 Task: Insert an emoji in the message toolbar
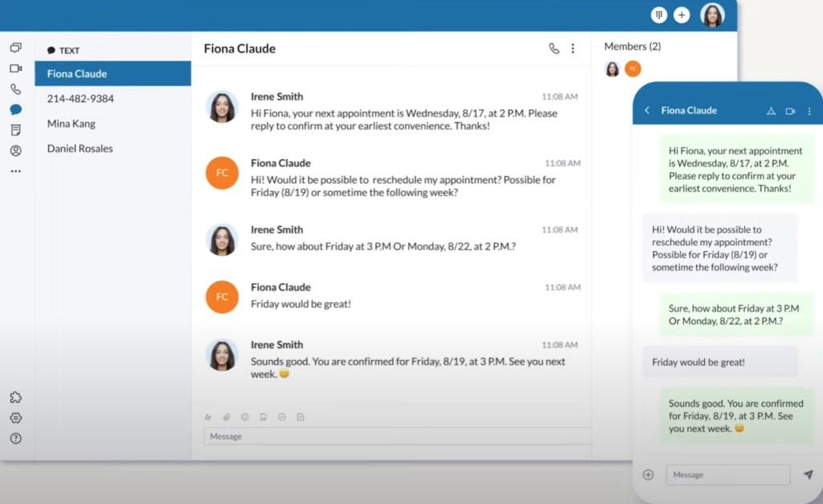coord(244,417)
